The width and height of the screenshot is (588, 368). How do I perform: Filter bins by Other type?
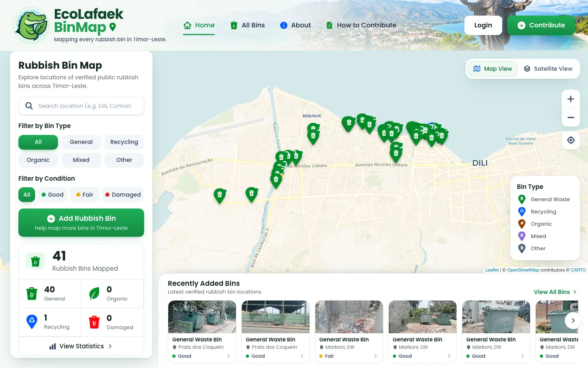click(124, 160)
